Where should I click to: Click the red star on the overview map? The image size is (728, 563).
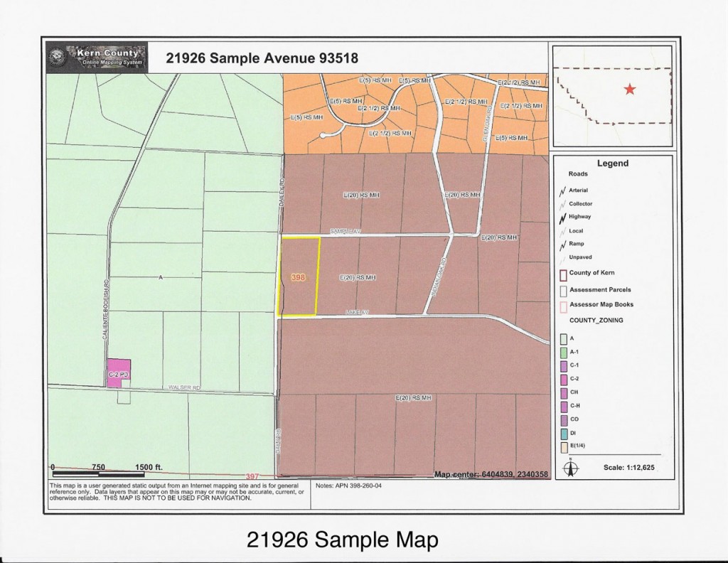[631, 90]
